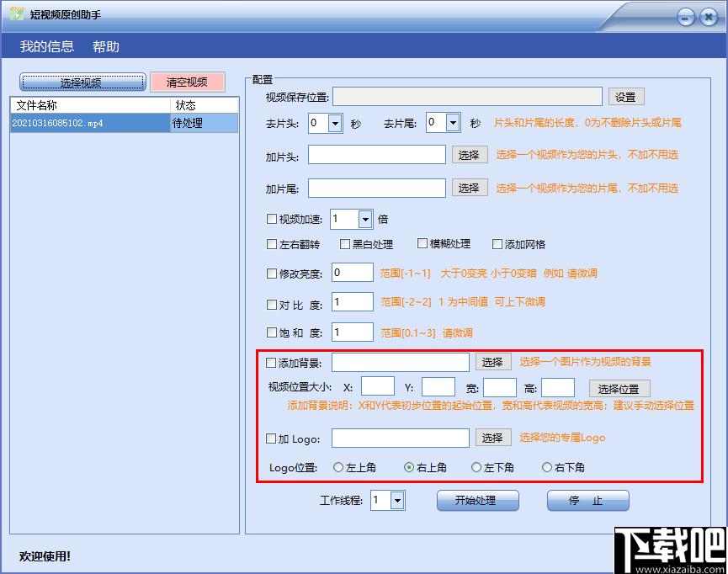The width and height of the screenshot is (728, 574).
Task: Enable the 修改亮度 checkbox
Action: click(x=272, y=274)
